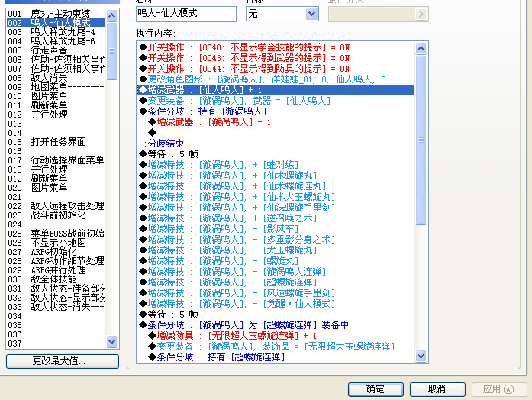The width and height of the screenshot is (532, 400).
Task: Select event 022: 敌人远程攻击处理
Action: [56, 206]
